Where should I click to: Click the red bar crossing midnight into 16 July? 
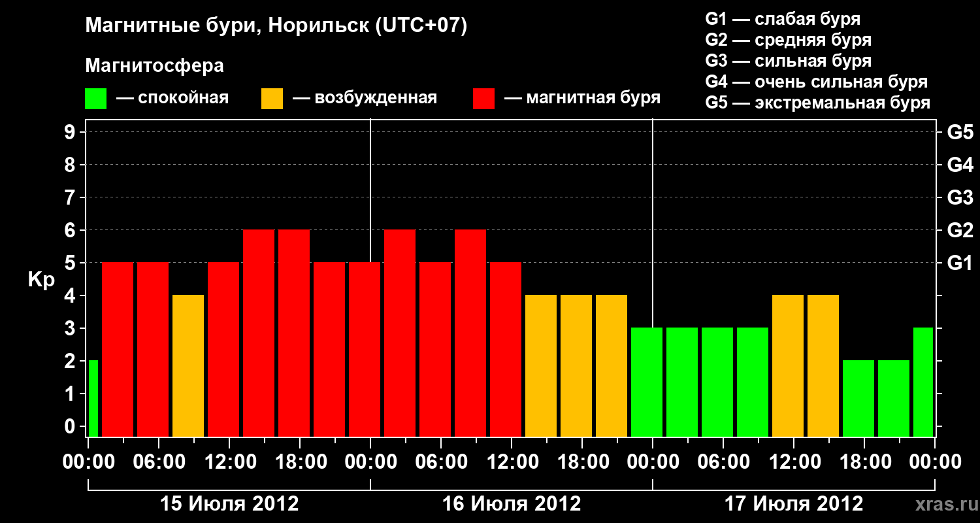coord(365,349)
